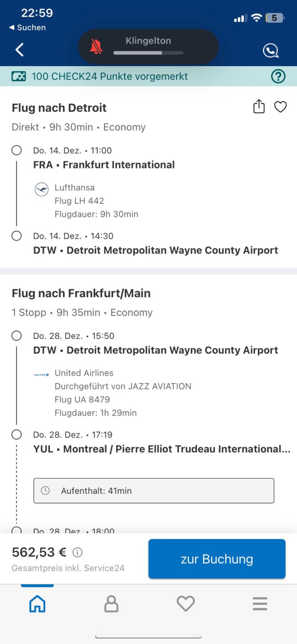
Task: Tap the CHECK24 Punkte ticket icon
Action: tap(19, 76)
